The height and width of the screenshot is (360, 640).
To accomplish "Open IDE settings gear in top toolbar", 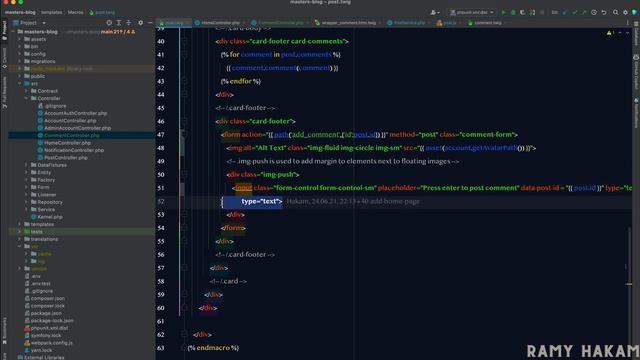I will tap(625, 13).
